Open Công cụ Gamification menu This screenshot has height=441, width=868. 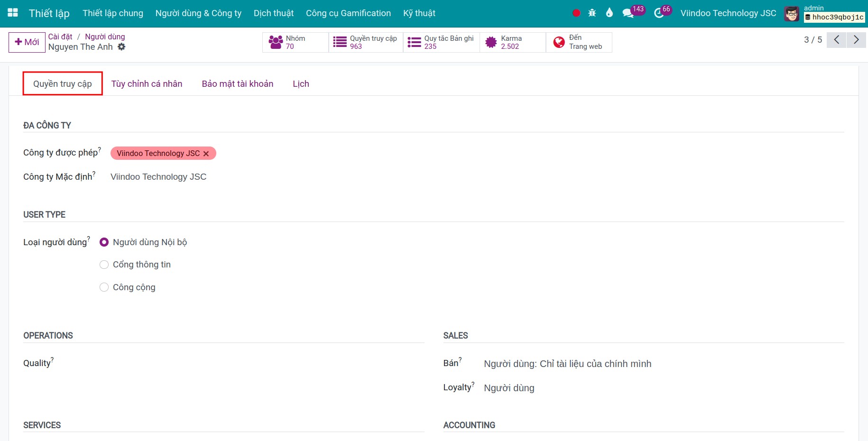point(349,13)
